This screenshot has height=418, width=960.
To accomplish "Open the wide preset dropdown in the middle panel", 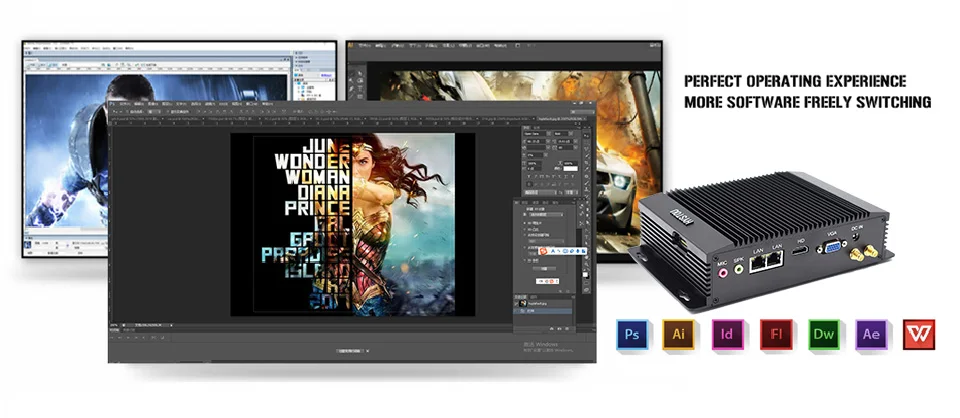I will (x=546, y=214).
